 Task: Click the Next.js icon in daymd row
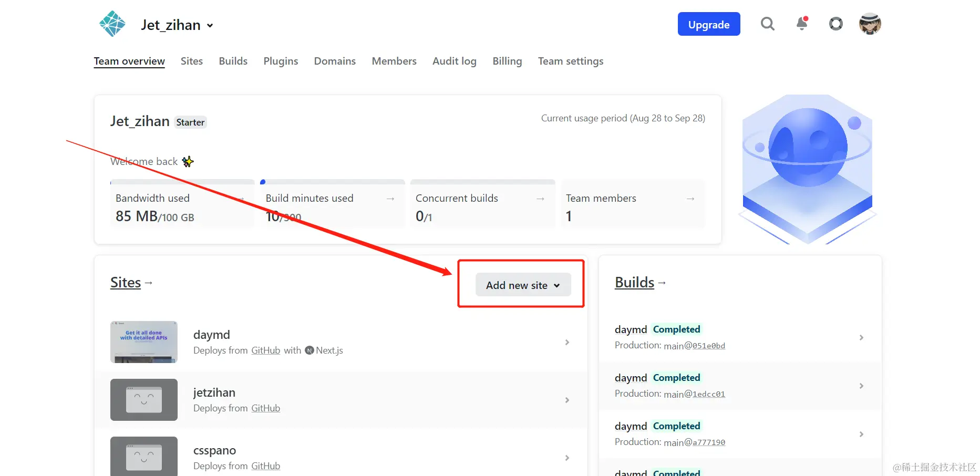click(310, 350)
